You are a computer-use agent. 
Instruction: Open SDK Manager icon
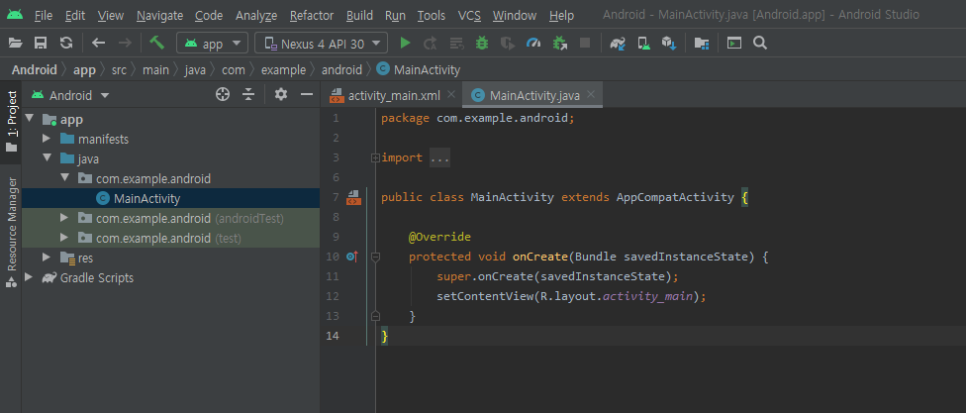[668, 43]
